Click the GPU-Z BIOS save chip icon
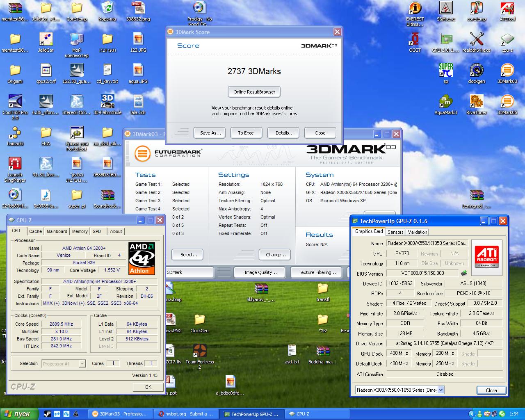525x420 pixels. (x=464, y=273)
